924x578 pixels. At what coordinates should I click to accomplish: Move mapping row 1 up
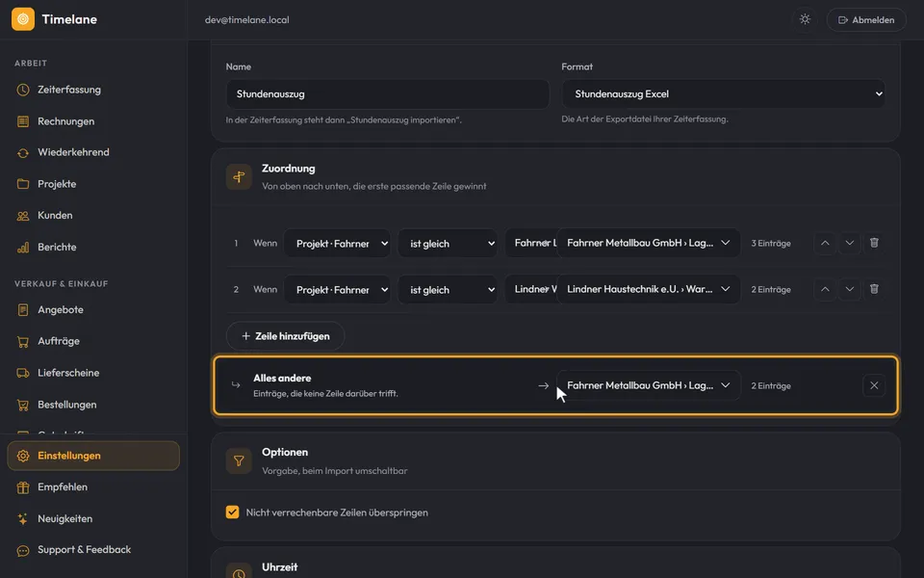point(825,243)
